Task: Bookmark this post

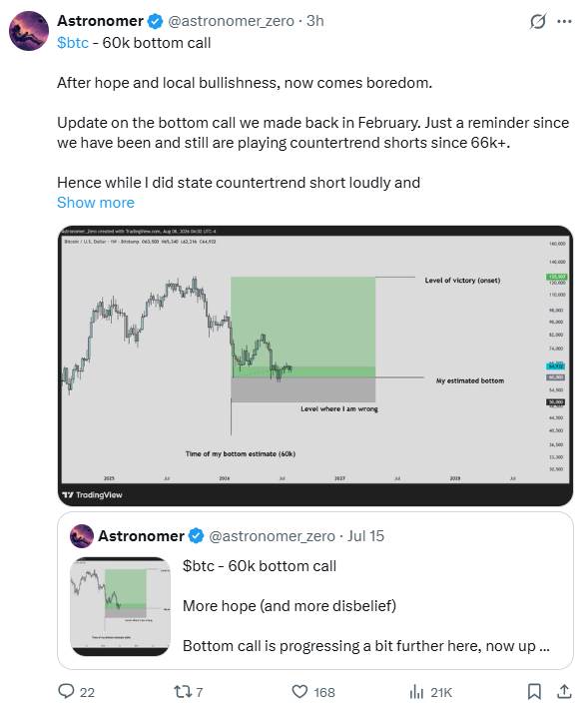Action: pyautogui.click(x=534, y=691)
